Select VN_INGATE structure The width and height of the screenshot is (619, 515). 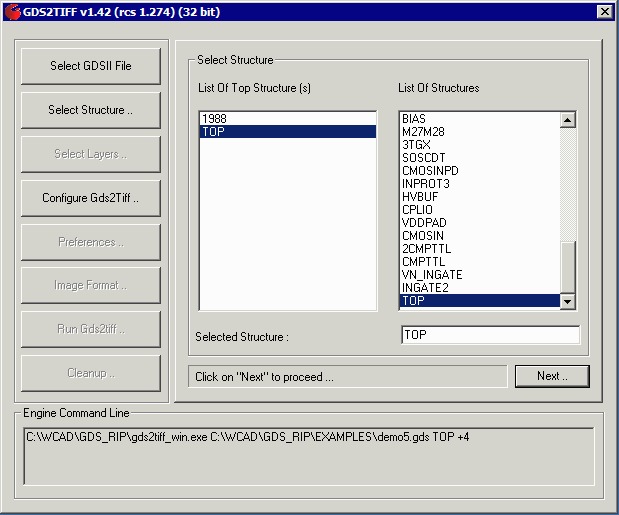point(480,275)
